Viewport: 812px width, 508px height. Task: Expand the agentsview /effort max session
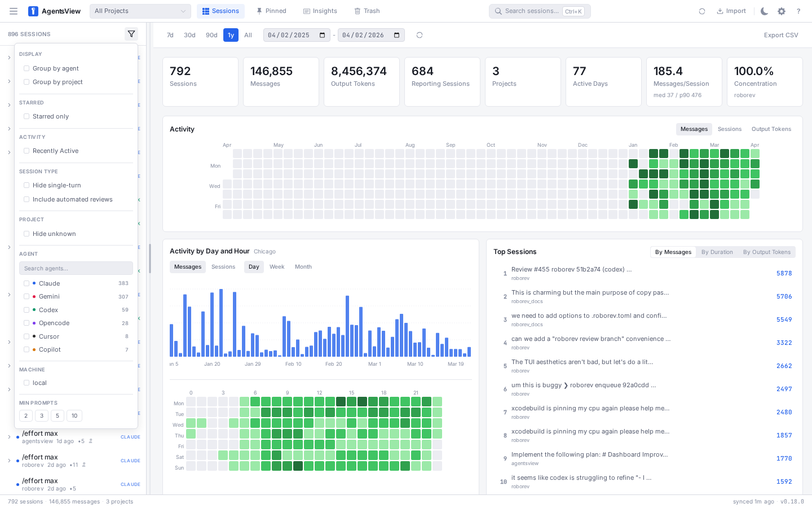pos(9,437)
